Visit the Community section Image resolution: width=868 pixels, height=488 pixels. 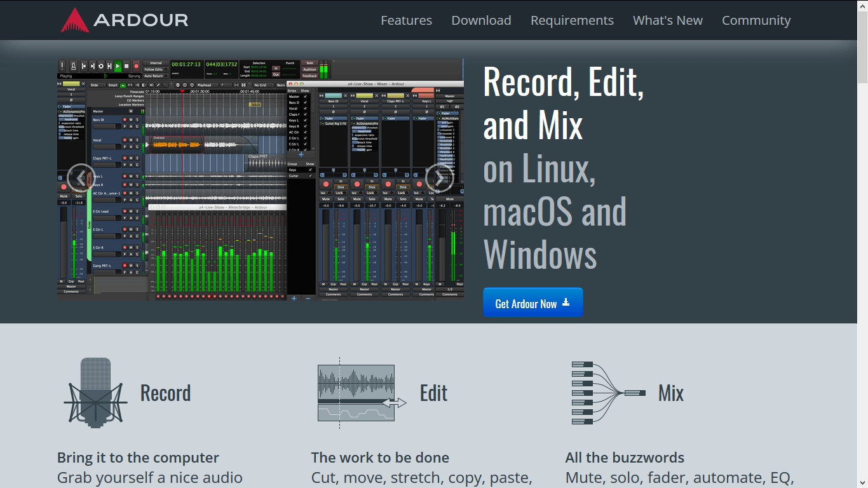point(756,20)
